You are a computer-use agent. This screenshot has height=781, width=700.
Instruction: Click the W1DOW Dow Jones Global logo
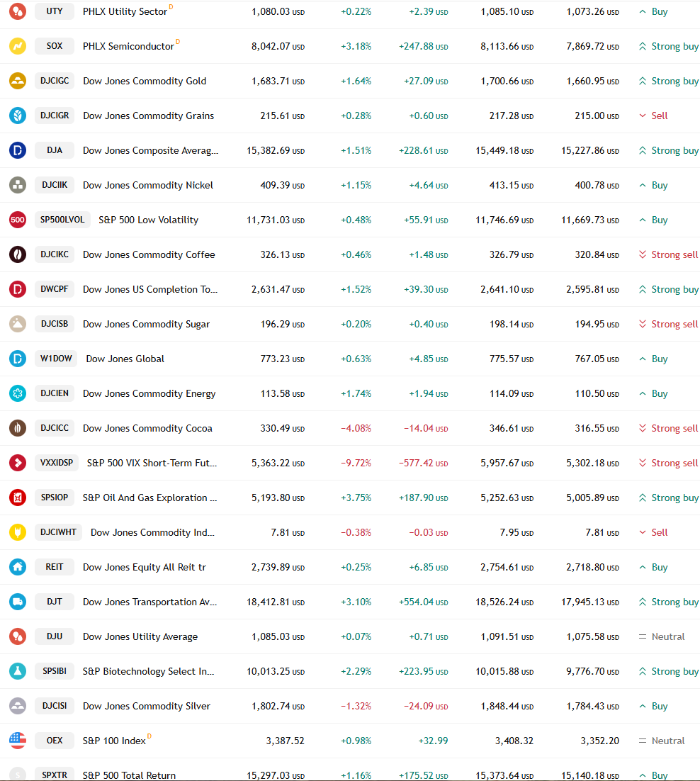click(x=18, y=359)
